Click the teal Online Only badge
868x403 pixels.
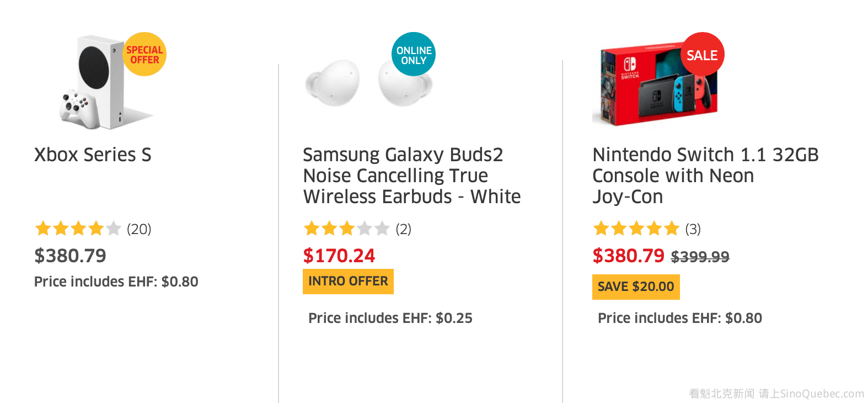tap(414, 54)
